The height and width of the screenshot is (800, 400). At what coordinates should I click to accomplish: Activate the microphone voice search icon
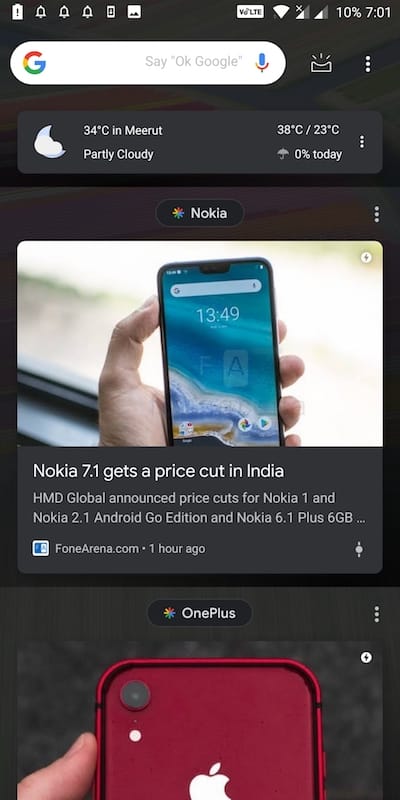point(262,62)
